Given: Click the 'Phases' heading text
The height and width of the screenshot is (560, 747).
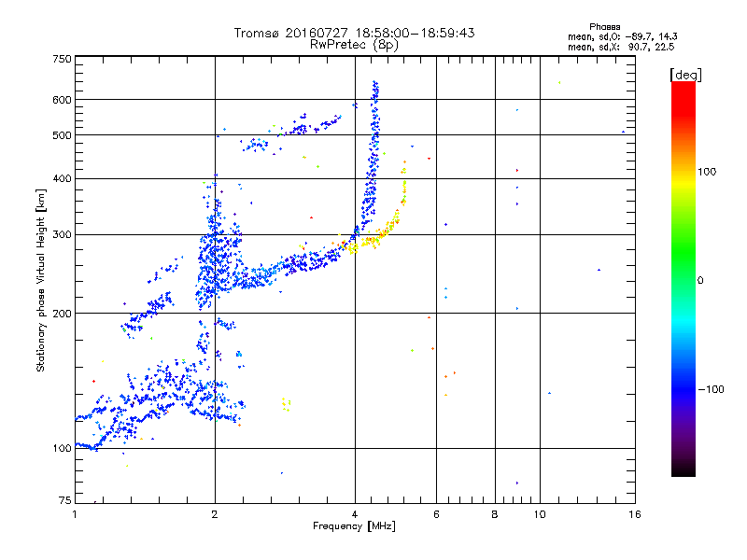Looking at the screenshot, I should 604,27.
